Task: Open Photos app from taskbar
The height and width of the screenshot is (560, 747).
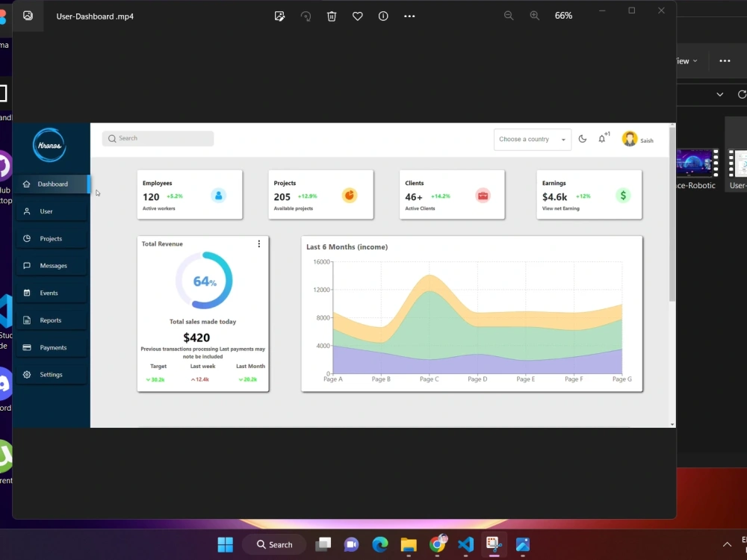Action: pyautogui.click(x=523, y=544)
